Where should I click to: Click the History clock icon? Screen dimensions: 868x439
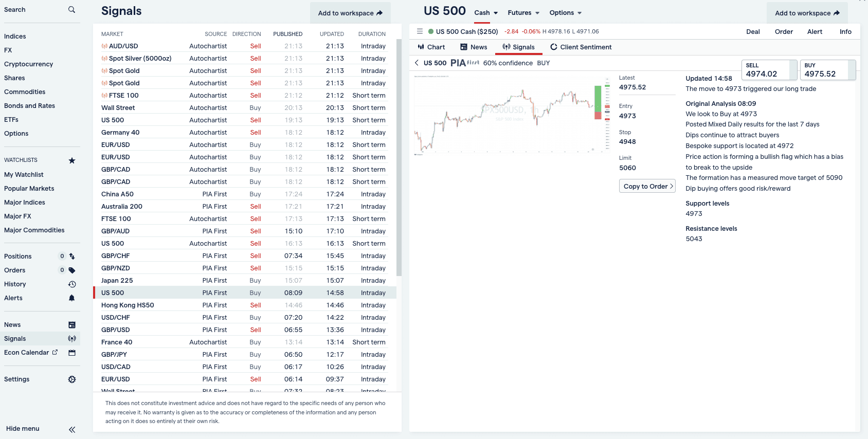pyautogui.click(x=72, y=284)
